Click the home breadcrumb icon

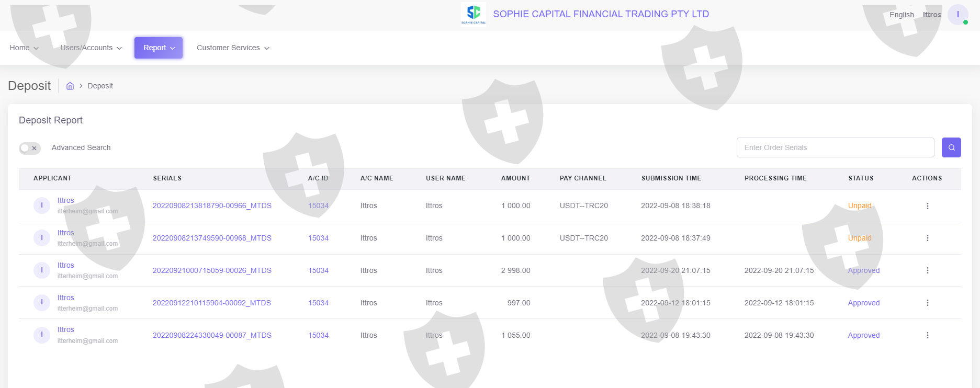(70, 86)
